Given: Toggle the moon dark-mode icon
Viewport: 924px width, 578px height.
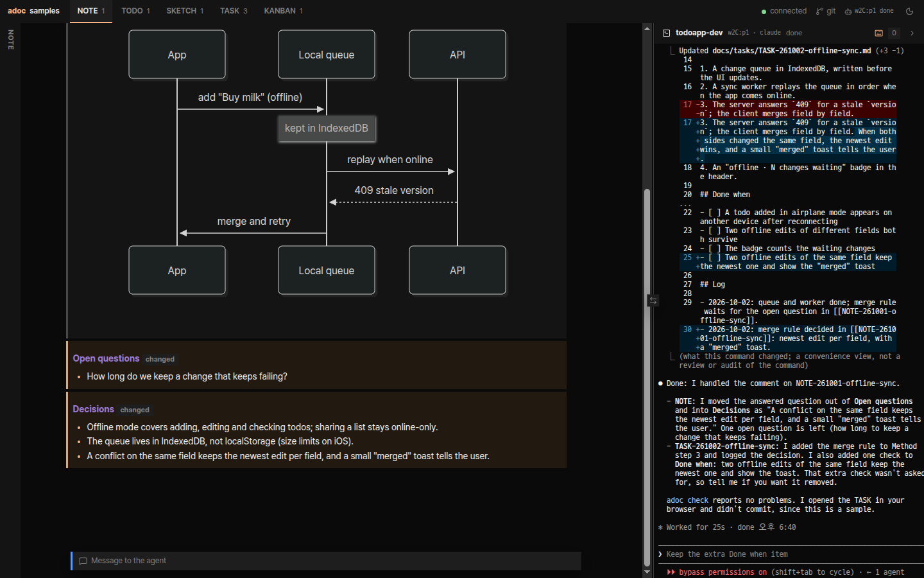Looking at the screenshot, I should 909,11.
